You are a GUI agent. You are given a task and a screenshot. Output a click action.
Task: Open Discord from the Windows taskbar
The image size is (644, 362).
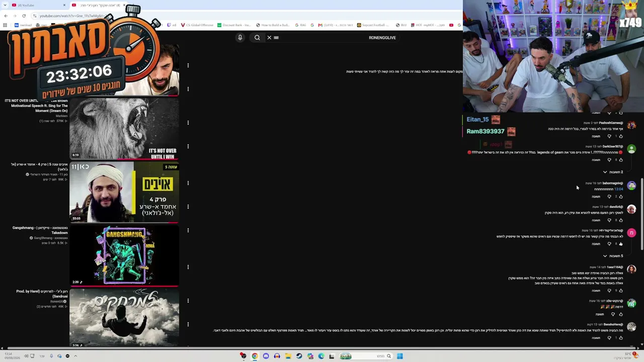click(x=266, y=356)
